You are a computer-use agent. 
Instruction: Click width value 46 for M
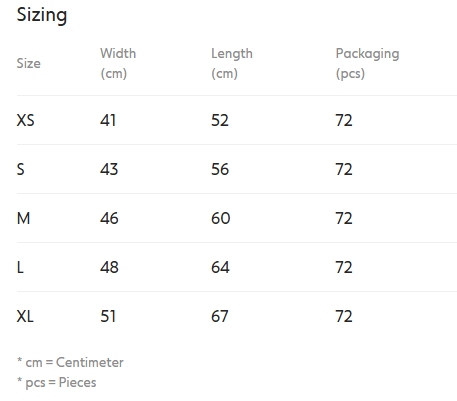(109, 218)
